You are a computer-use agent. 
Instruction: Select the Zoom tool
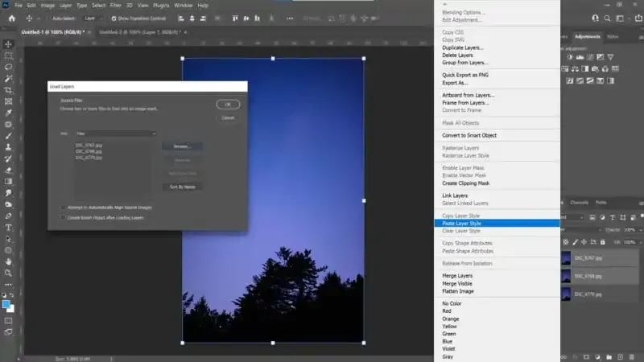pyautogui.click(x=8, y=274)
